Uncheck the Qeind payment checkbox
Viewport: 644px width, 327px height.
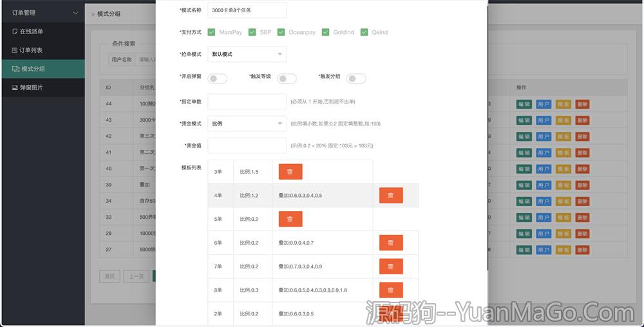point(364,32)
